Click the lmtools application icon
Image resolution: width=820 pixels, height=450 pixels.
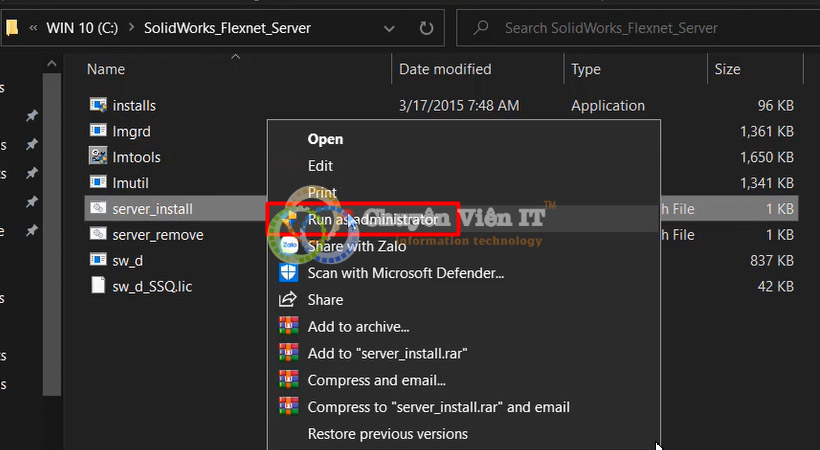coord(97,157)
